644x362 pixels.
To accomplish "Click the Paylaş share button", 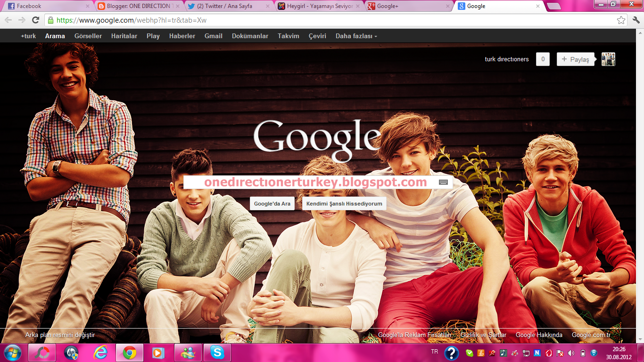I will click(575, 59).
